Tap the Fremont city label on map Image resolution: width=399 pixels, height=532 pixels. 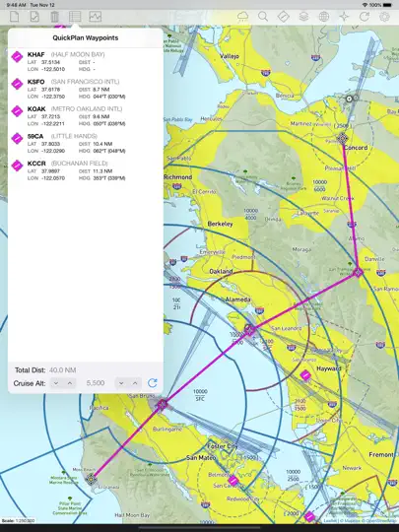[381, 454]
